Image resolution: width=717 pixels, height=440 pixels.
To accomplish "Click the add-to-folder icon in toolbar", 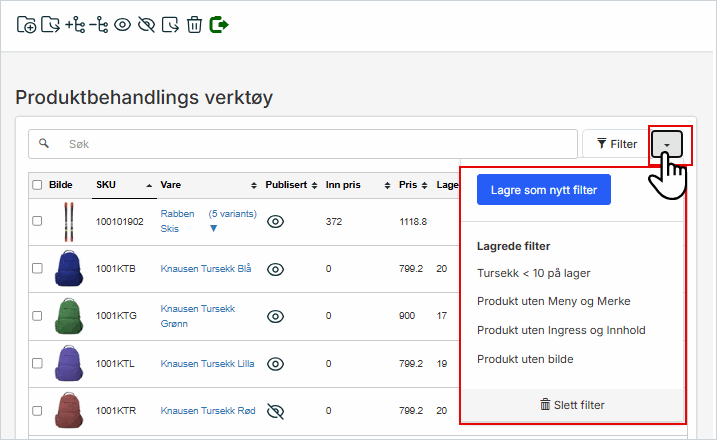I will pos(27,25).
